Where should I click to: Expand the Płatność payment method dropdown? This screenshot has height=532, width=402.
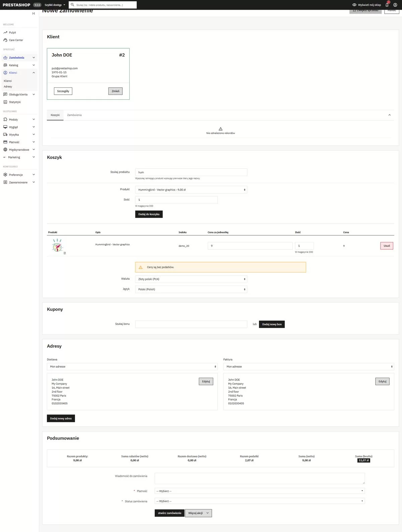pos(259,491)
